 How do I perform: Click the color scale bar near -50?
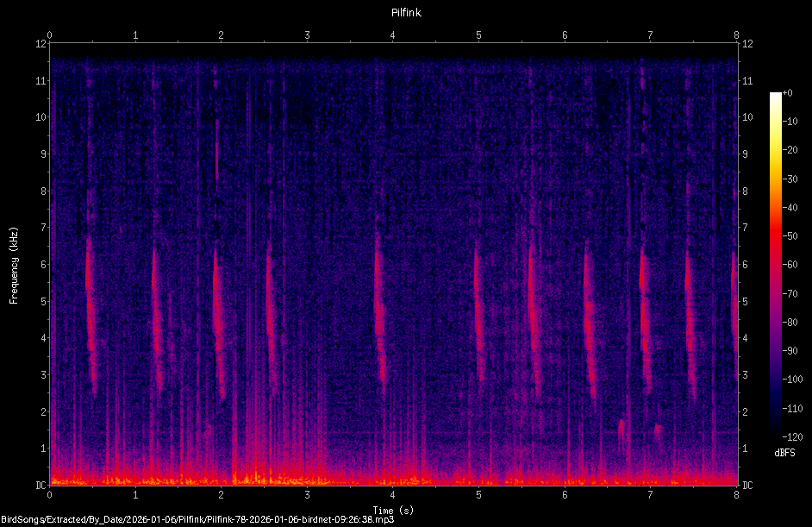point(775,236)
